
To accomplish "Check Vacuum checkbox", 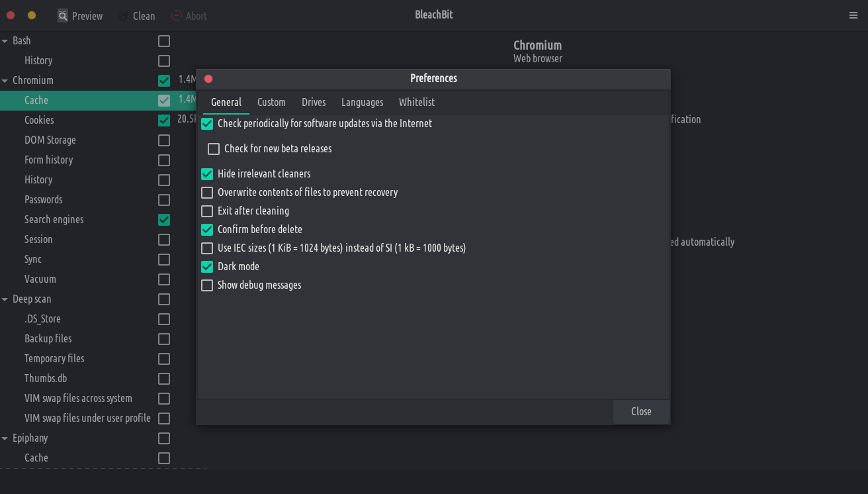I will tap(164, 279).
